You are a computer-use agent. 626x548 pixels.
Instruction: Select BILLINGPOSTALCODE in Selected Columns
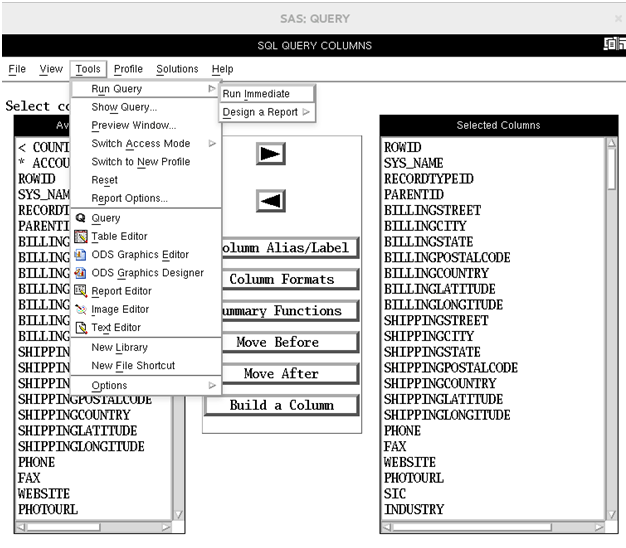[x=447, y=257]
